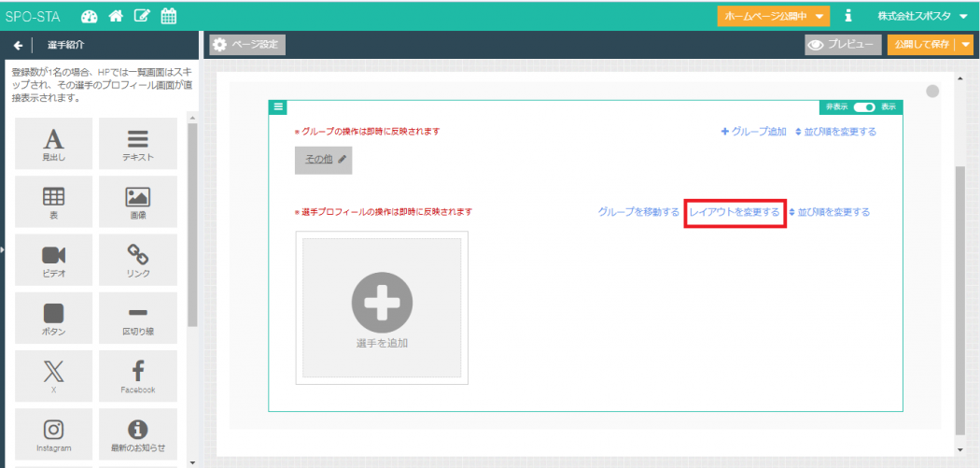Click the back arrow beside 選手紹介
980x468 pixels.
tap(18, 45)
